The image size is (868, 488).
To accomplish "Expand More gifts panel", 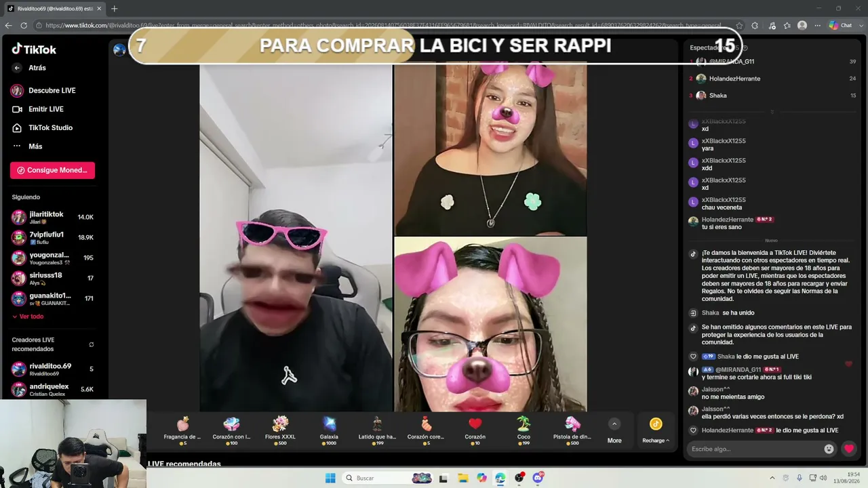I will point(614,431).
